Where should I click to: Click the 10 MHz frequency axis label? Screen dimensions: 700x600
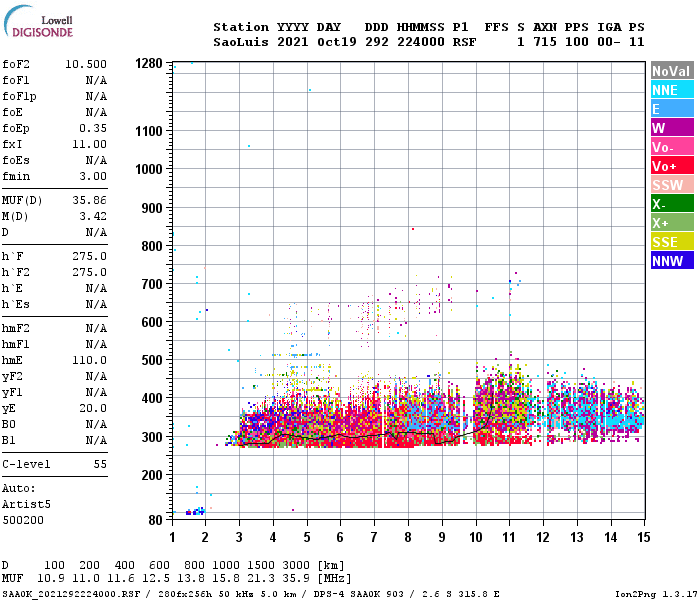(x=476, y=537)
